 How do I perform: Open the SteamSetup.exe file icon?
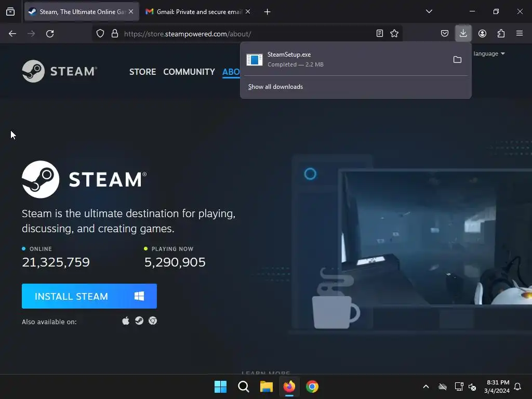coord(255,60)
